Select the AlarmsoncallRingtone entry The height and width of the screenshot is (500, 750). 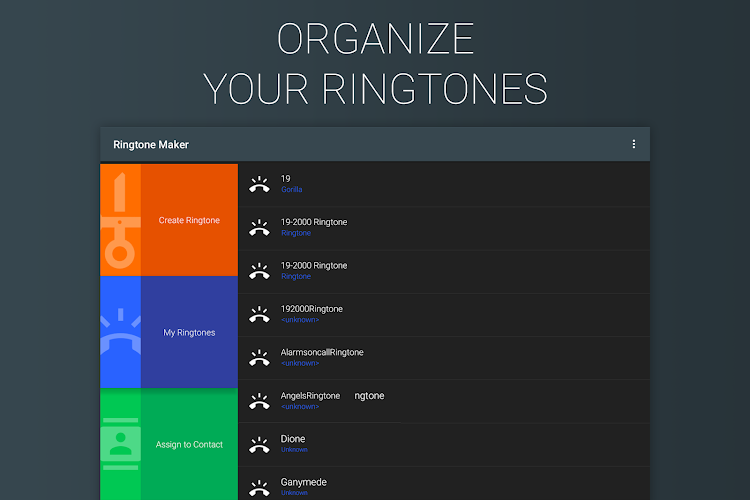[322, 352]
